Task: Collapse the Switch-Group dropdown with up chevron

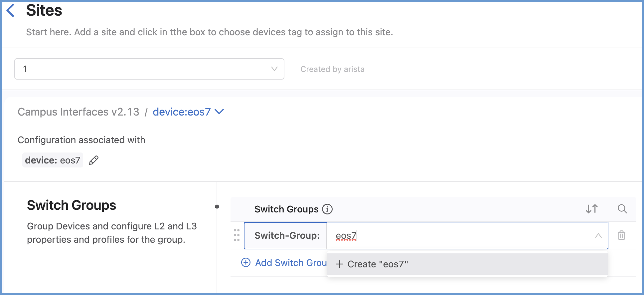Action: tap(598, 236)
